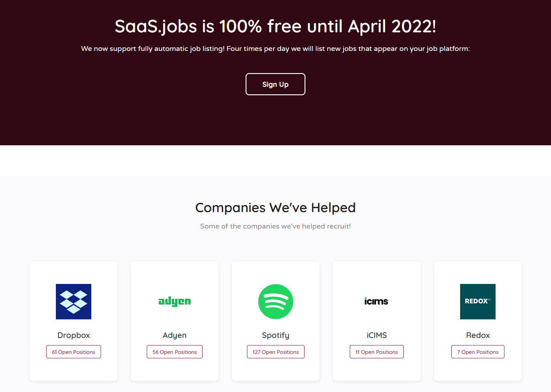
Task: Click the Adyen logo icon
Action: coord(174,302)
